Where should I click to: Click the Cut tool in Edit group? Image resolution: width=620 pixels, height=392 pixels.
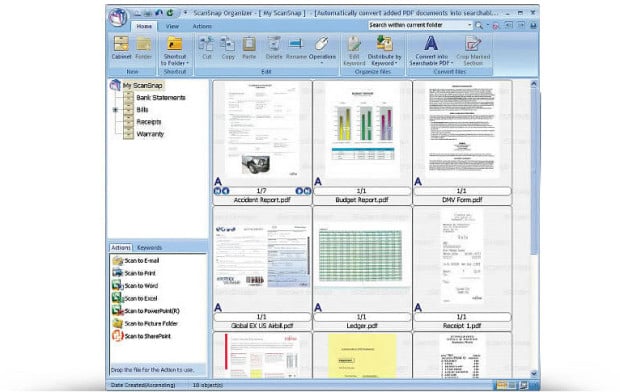coord(206,47)
